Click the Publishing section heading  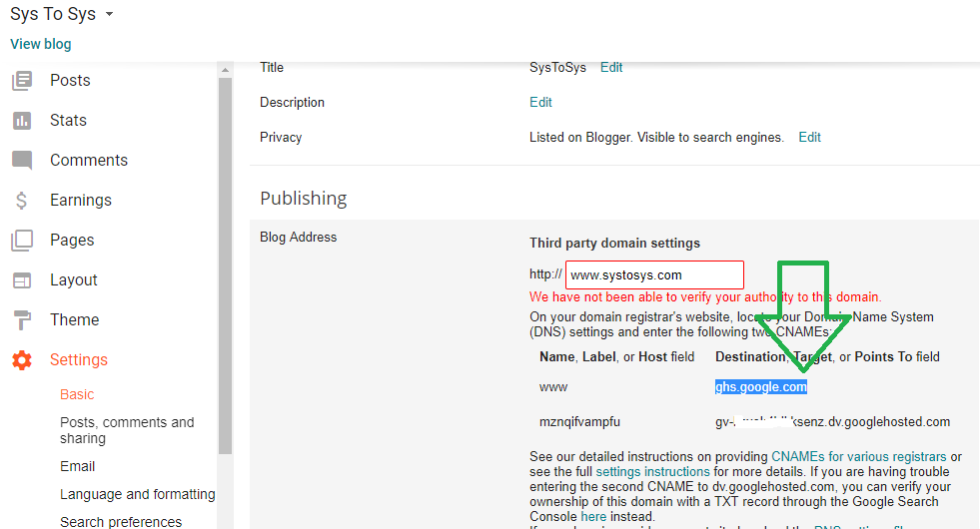[x=303, y=199]
